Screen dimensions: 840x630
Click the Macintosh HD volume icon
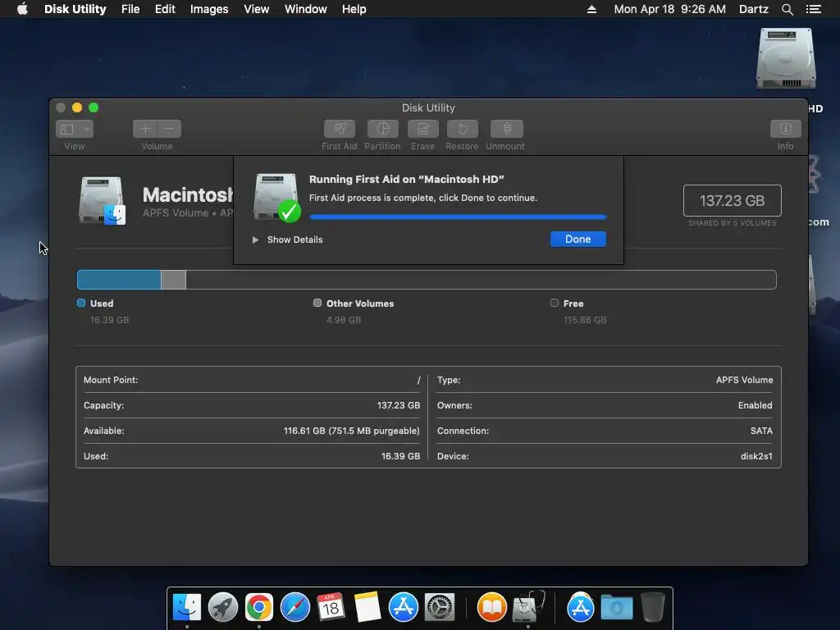(x=102, y=200)
